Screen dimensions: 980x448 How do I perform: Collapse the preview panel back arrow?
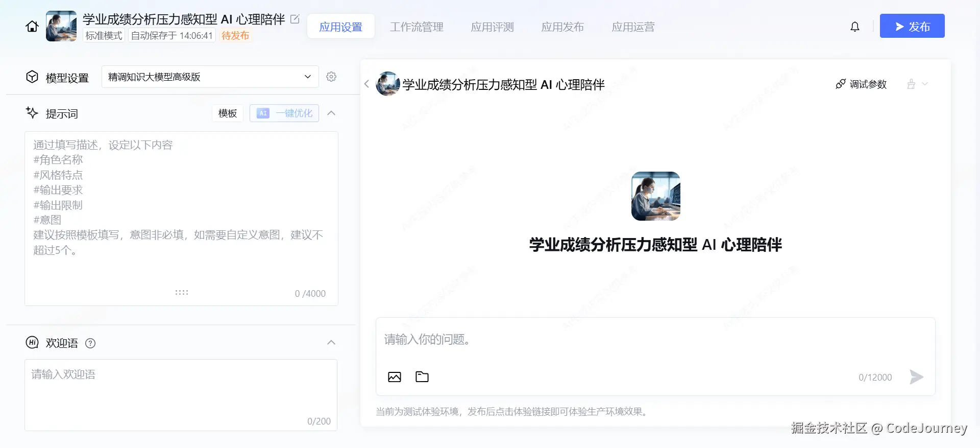(x=366, y=84)
